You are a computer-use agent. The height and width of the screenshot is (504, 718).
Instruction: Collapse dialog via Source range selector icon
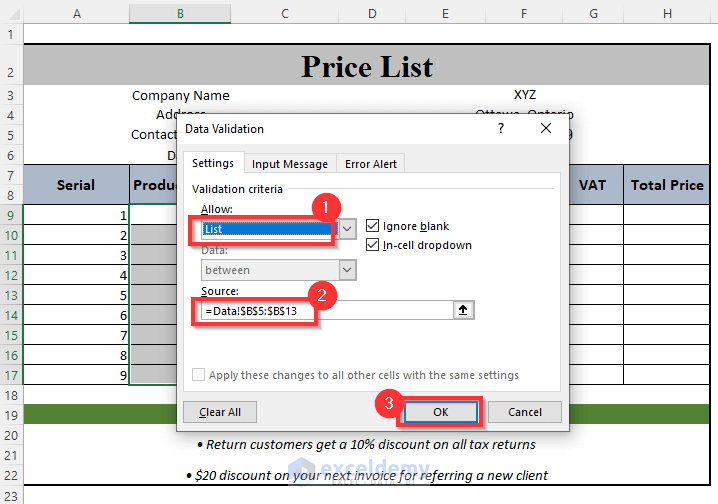pyautogui.click(x=463, y=310)
